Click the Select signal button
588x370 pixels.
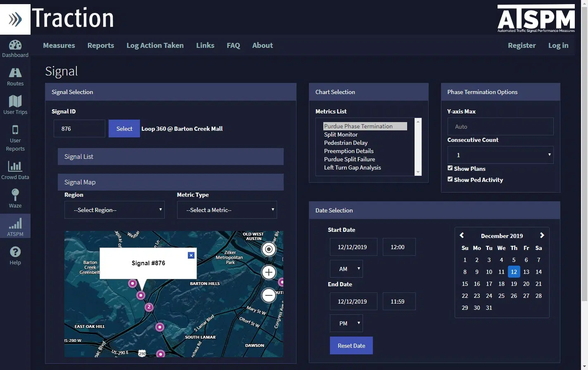124,129
